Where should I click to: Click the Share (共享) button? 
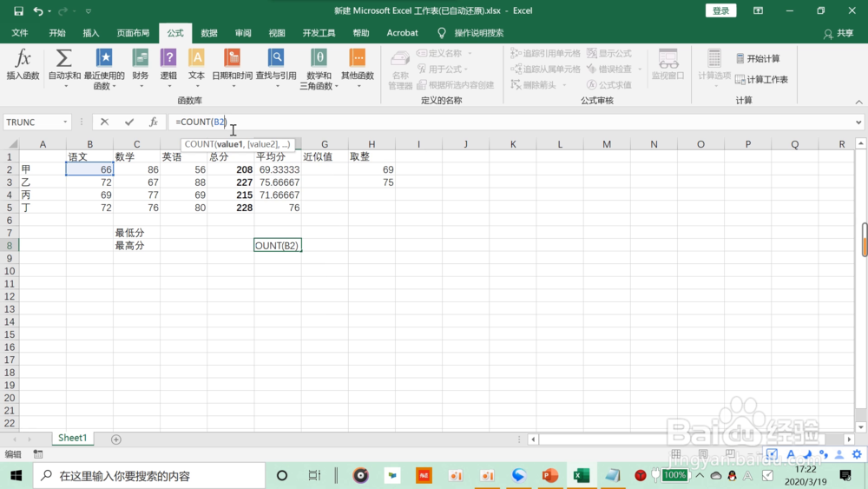pos(838,33)
